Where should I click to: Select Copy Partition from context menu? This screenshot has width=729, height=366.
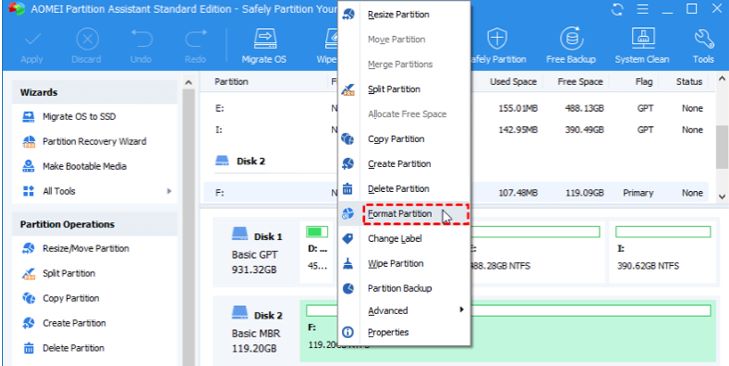pyautogui.click(x=404, y=139)
